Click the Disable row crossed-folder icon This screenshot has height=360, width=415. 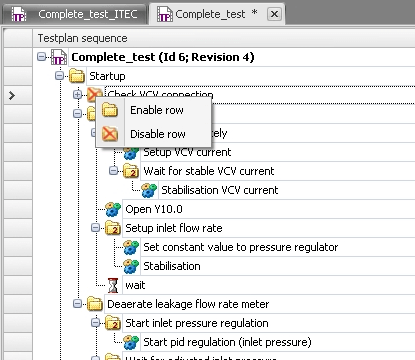tap(110, 134)
